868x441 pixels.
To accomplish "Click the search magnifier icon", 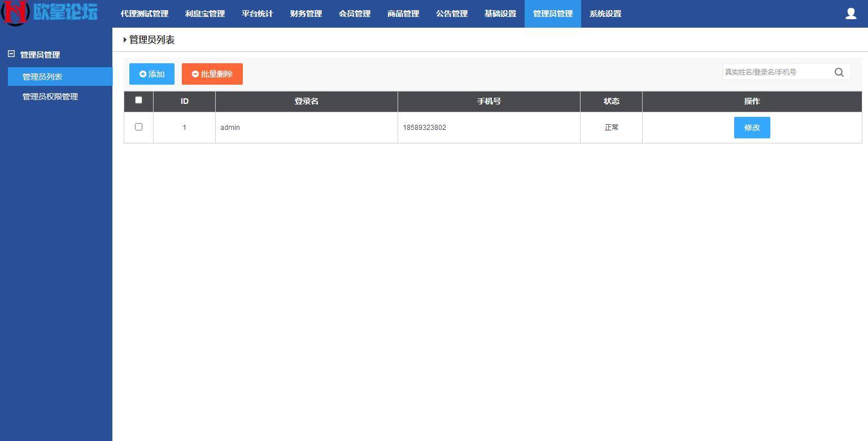I will click(x=839, y=72).
